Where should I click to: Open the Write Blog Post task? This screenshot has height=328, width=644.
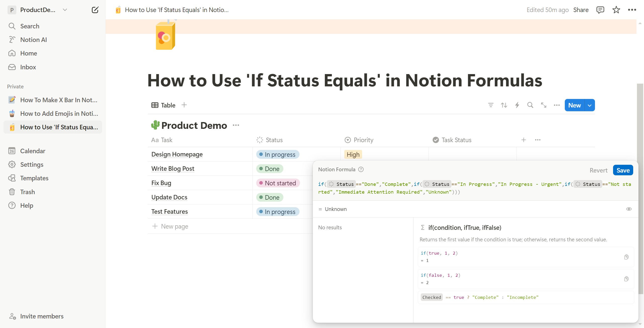click(173, 169)
